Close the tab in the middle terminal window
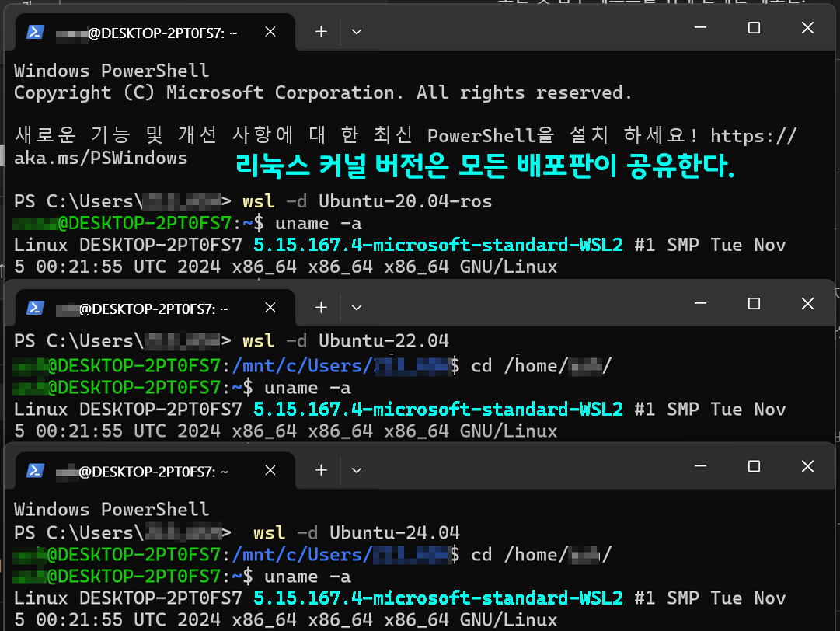The height and width of the screenshot is (631, 840). pyautogui.click(x=270, y=308)
